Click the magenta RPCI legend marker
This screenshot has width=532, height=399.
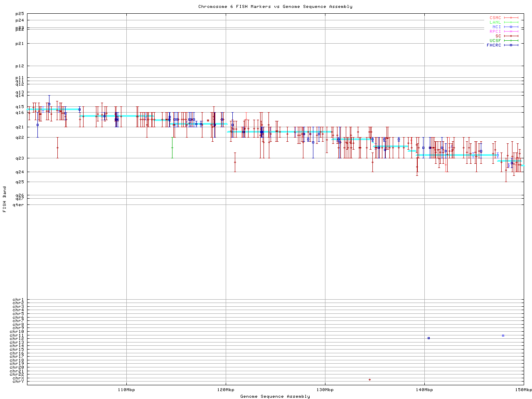pos(511,32)
